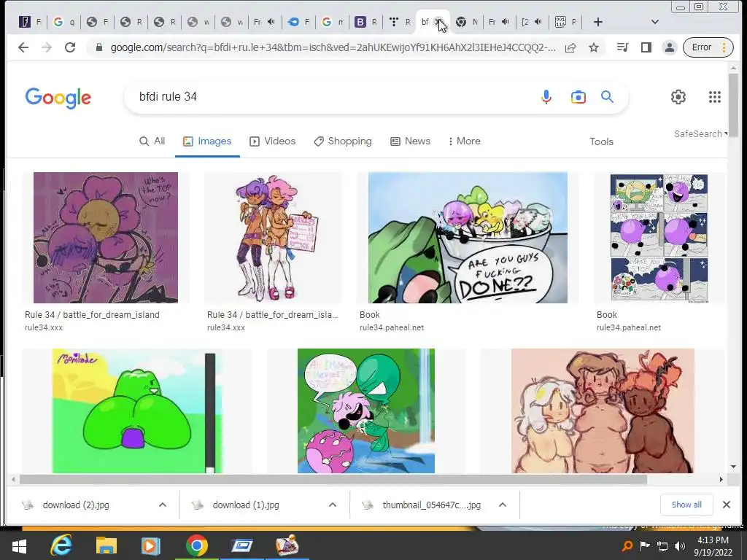Click the horizontal scrollbar's right arrow
Viewport: 747px width, 560px height.
pyautogui.click(x=721, y=479)
